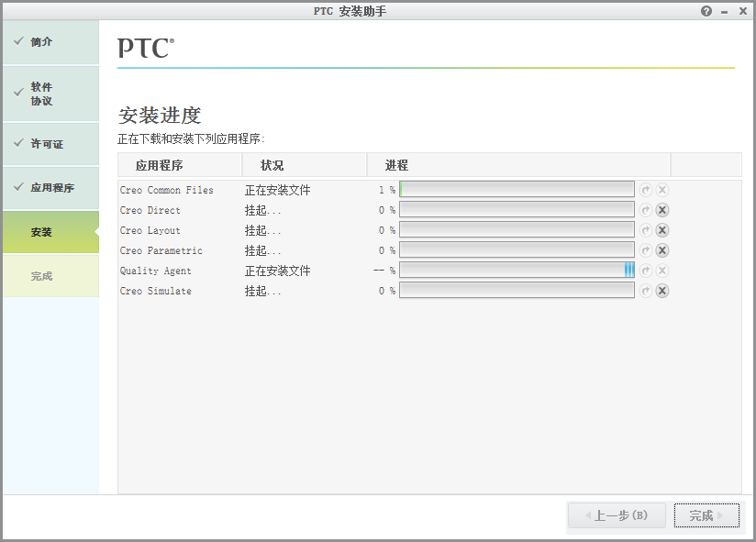Click the 1 % value for Creo Common Files
Image resolution: width=756 pixels, height=542 pixels.
coord(386,191)
